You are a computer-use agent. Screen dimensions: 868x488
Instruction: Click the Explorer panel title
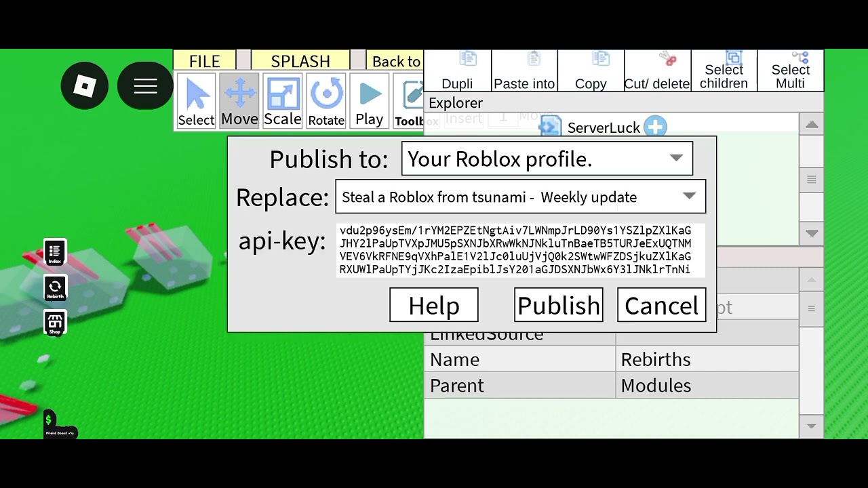tap(456, 103)
